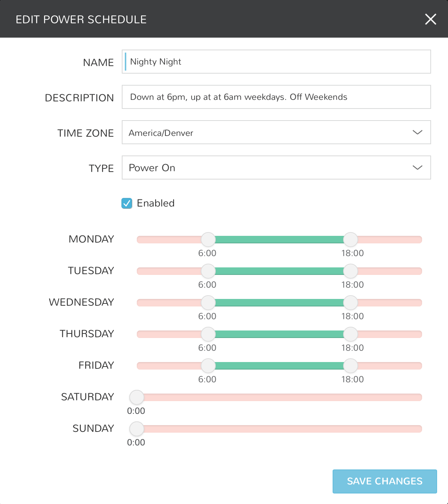Open the Type dropdown showing Power On
This screenshot has height=504, width=448.
tap(276, 167)
